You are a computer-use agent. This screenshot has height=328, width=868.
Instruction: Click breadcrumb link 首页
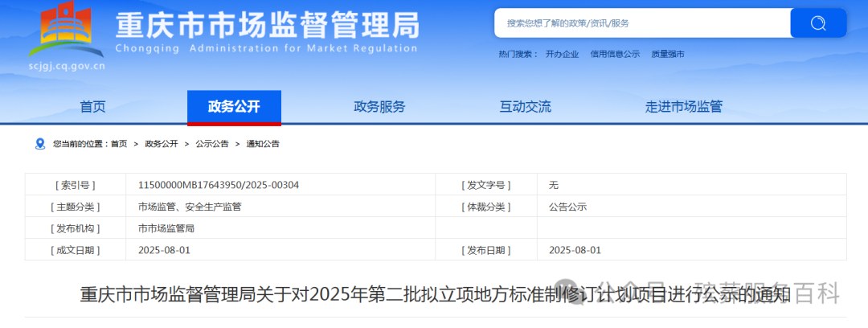tap(118, 144)
